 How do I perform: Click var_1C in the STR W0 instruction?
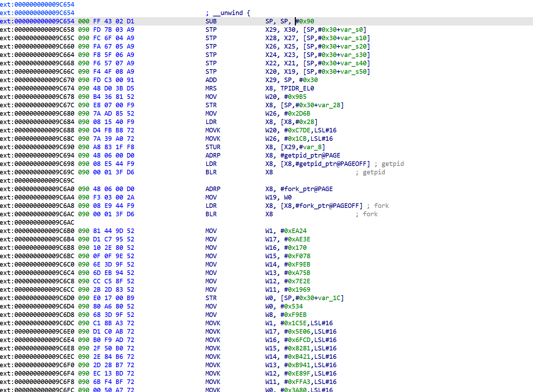click(x=329, y=298)
